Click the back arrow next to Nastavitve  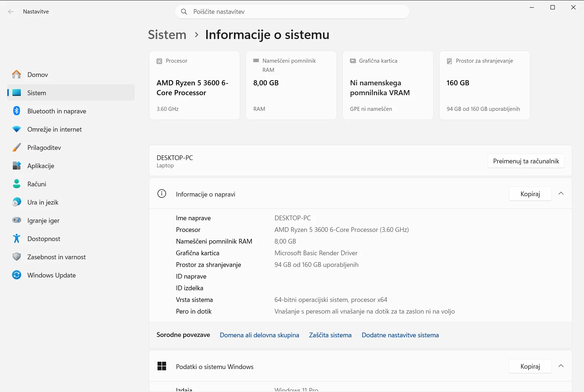11,12
